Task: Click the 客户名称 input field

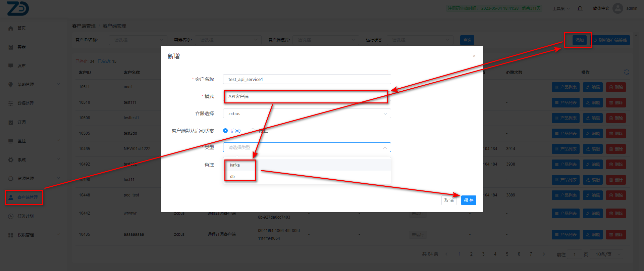Action: pyautogui.click(x=307, y=79)
